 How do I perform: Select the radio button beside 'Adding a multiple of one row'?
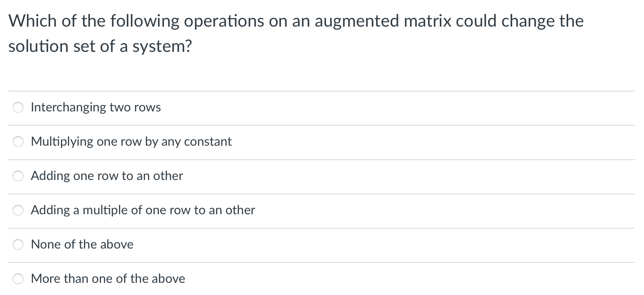coord(18,210)
